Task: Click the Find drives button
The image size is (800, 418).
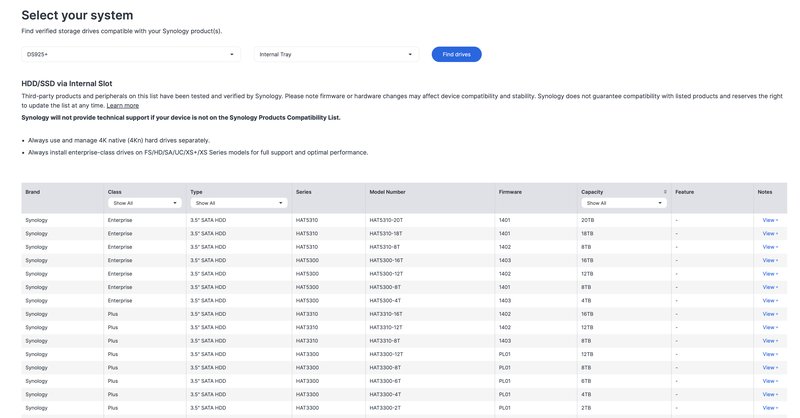Action: 456,54
